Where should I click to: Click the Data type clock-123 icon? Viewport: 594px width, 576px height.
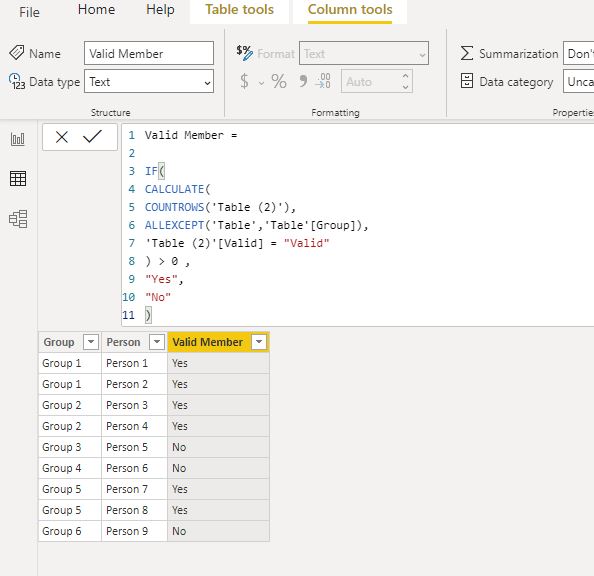pos(17,81)
